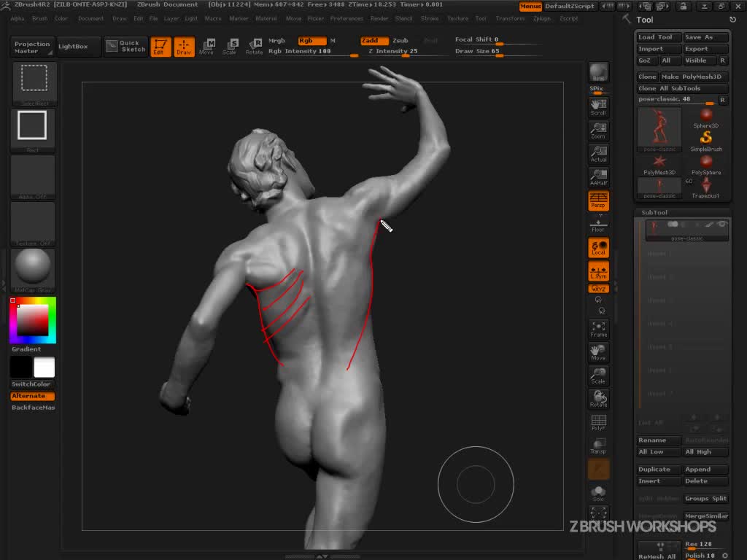Screen dimensions: 747x560
Task: Open the Alpha menu
Action: coord(18,18)
